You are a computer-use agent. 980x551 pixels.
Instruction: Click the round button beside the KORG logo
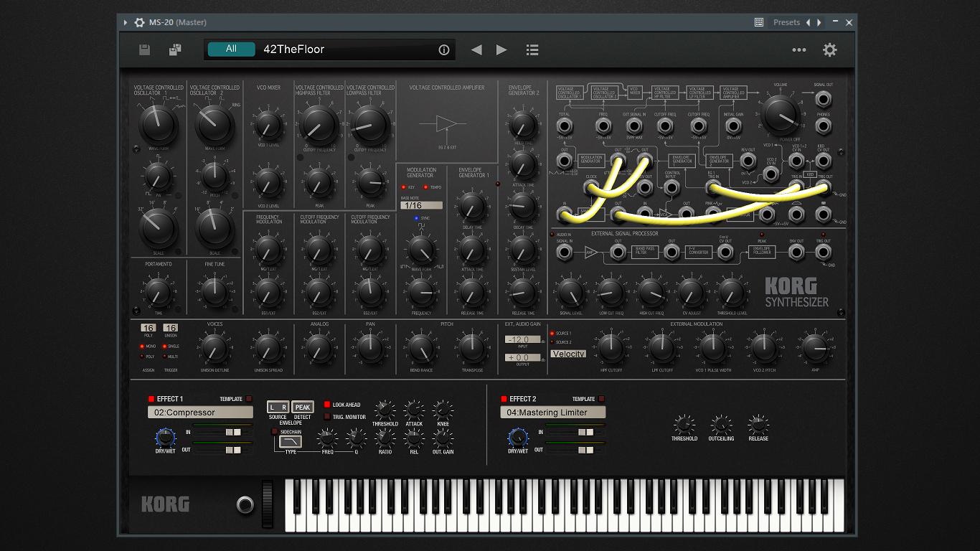245,505
